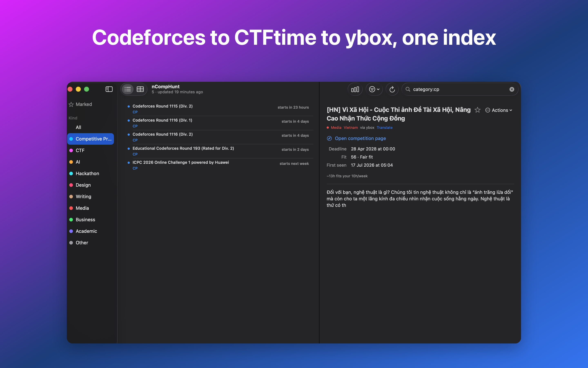Click CP tag under ICPC 2026 row
Image resolution: width=588 pixels, height=368 pixels.
point(135,168)
